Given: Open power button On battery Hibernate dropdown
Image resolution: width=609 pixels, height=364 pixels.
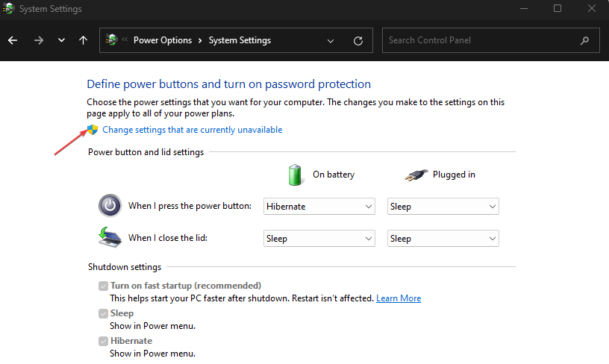Looking at the screenshot, I should pyautogui.click(x=319, y=207).
